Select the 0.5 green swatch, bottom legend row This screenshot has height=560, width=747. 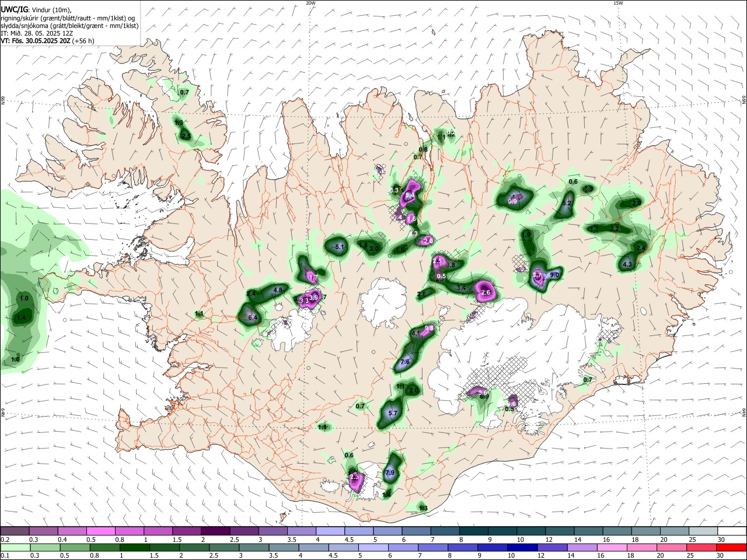(x=74, y=547)
